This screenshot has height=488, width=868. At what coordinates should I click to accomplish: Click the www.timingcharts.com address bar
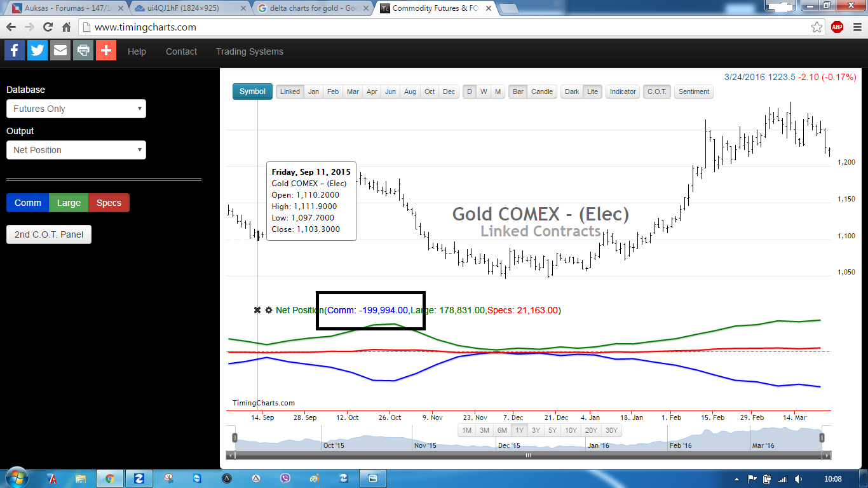(445, 27)
